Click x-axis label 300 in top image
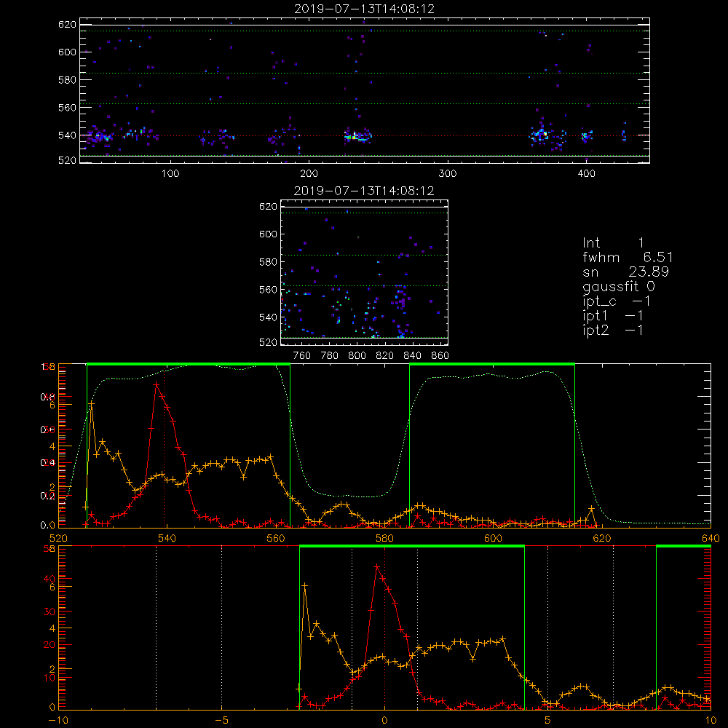728x728 pixels. click(x=448, y=174)
